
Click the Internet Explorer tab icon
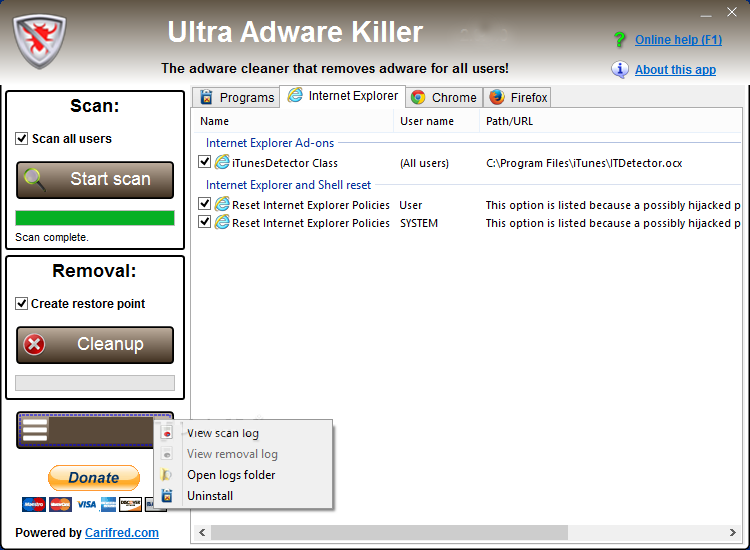click(295, 95)
